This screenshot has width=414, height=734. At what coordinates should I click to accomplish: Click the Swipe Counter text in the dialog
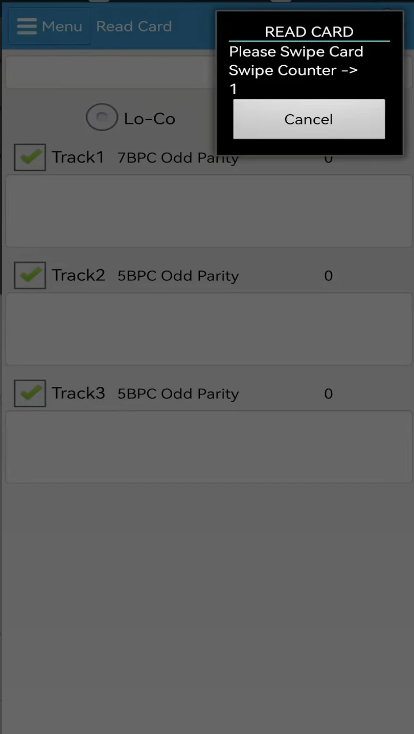tap(293, 70)
